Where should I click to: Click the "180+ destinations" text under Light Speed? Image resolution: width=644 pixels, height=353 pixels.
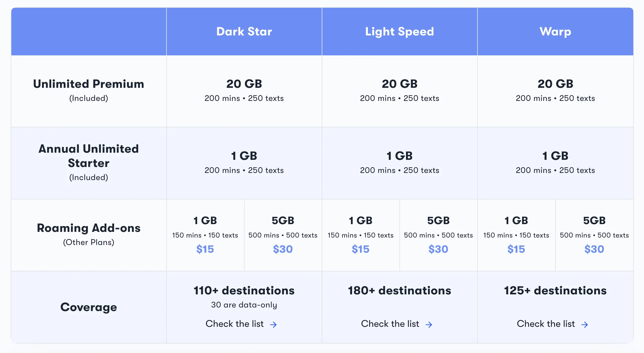[x=399, y=290]
